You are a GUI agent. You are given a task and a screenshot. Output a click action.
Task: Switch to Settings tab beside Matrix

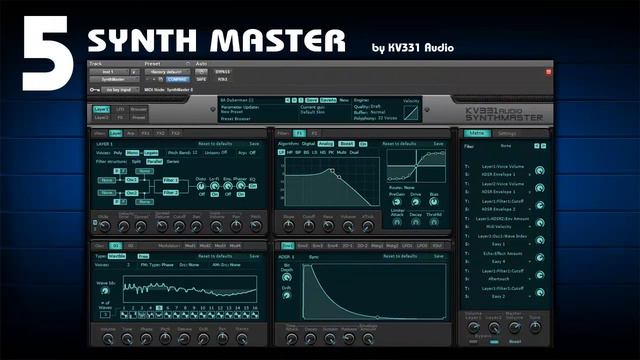click(507, 133)
